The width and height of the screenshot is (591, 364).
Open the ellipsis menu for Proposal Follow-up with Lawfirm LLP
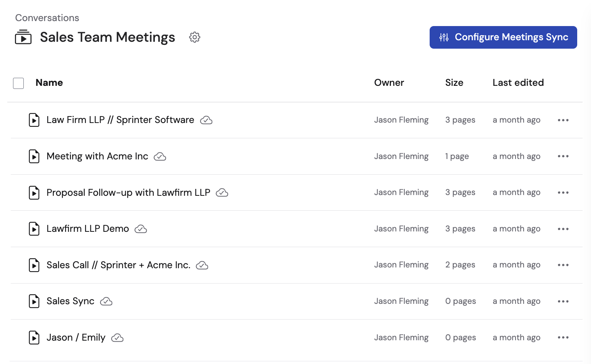[563, 193]
